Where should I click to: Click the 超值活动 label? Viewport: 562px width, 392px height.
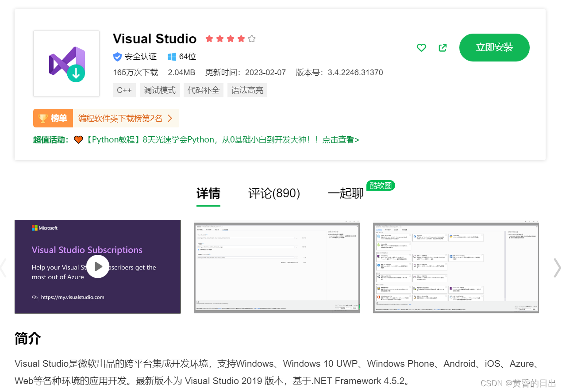point(51,140)
